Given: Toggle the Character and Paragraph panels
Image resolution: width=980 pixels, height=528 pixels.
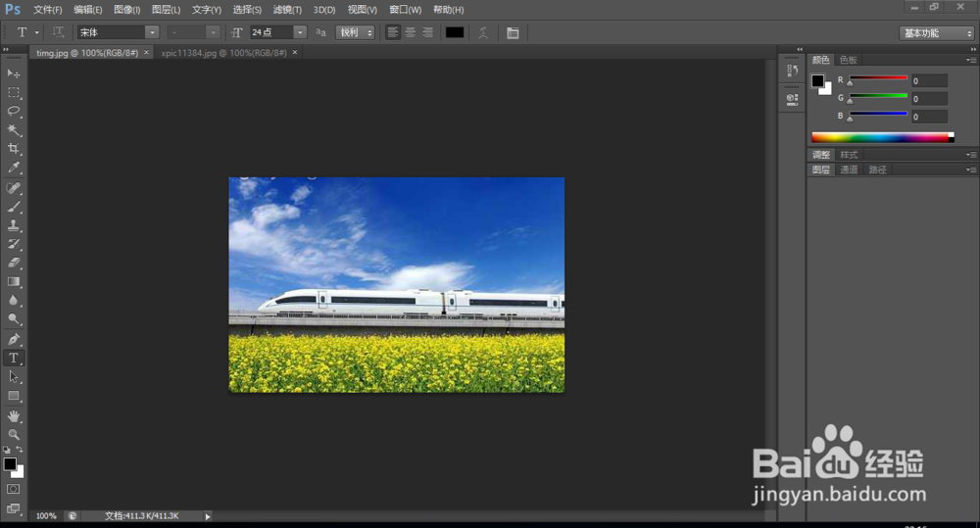Looking at the screenshot, I should coord(513,32).
